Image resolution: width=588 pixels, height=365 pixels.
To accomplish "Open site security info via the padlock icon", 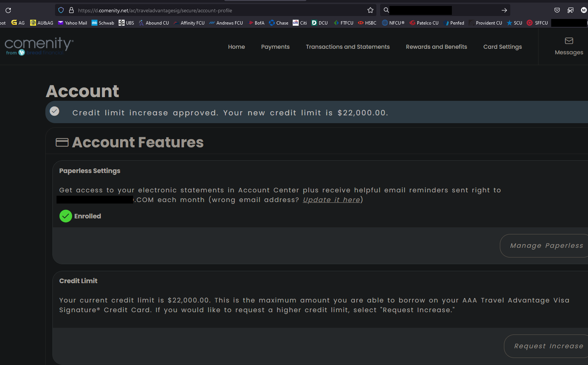I will click(x=71, y=10).
